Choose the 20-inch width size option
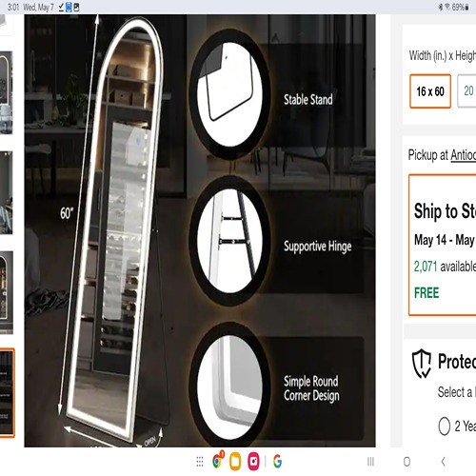Image resolution: width=476 pixels, height=476 pixels. [x=467, y=91]
